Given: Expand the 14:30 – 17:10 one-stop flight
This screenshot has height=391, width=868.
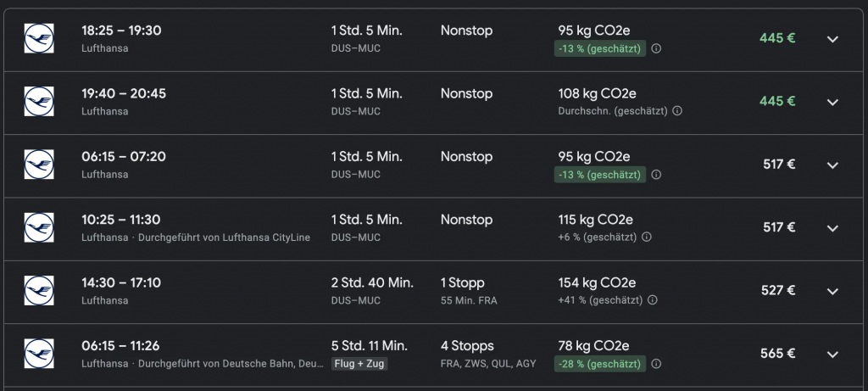Looking at the screenshot, I should click(832, 290).
